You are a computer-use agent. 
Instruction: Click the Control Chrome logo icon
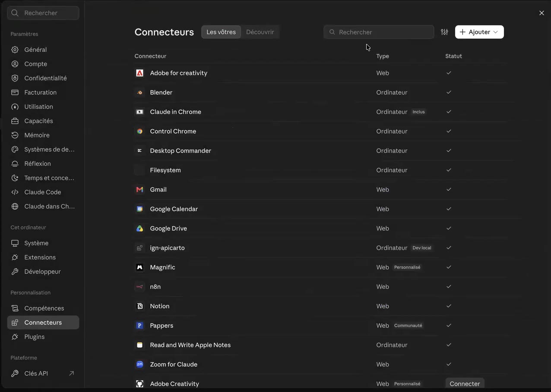[139, 131]
